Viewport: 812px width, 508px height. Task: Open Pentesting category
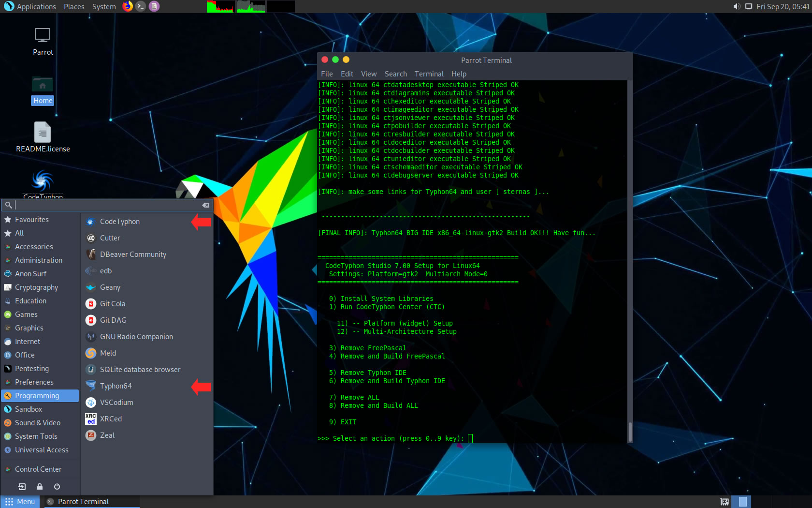pos(40,369)
